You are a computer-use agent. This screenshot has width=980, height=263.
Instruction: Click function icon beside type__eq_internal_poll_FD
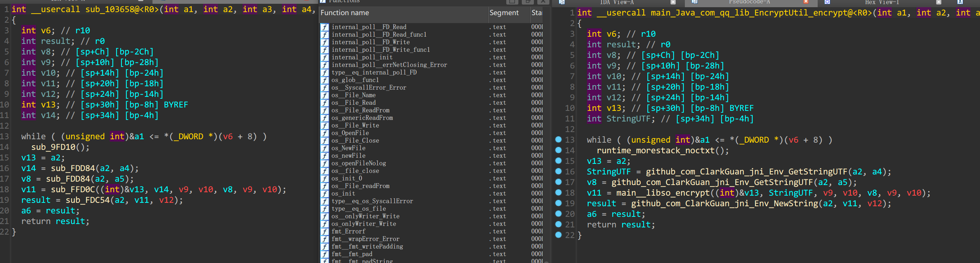(x=325, y=73)
